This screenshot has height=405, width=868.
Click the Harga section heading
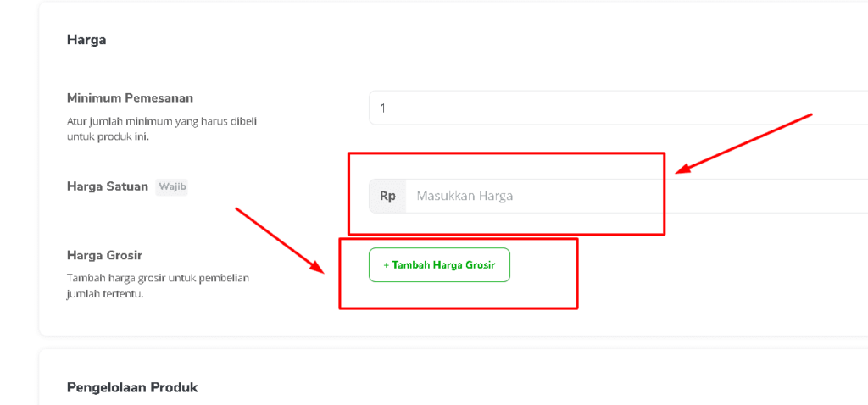point(86,39)
